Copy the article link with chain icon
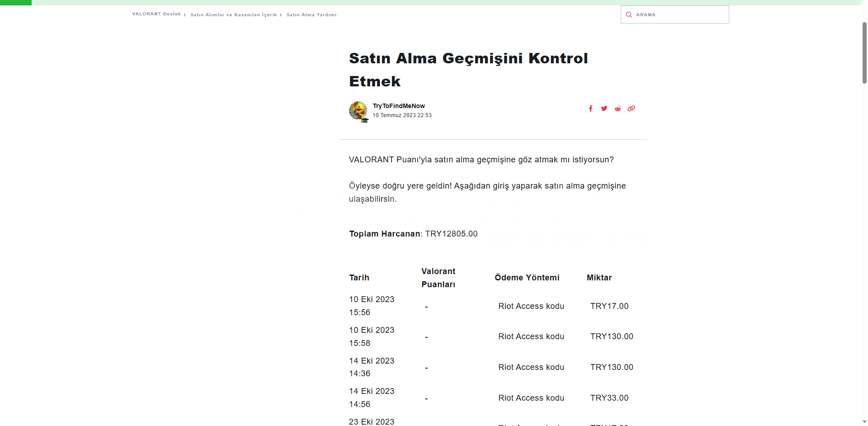 631,109
